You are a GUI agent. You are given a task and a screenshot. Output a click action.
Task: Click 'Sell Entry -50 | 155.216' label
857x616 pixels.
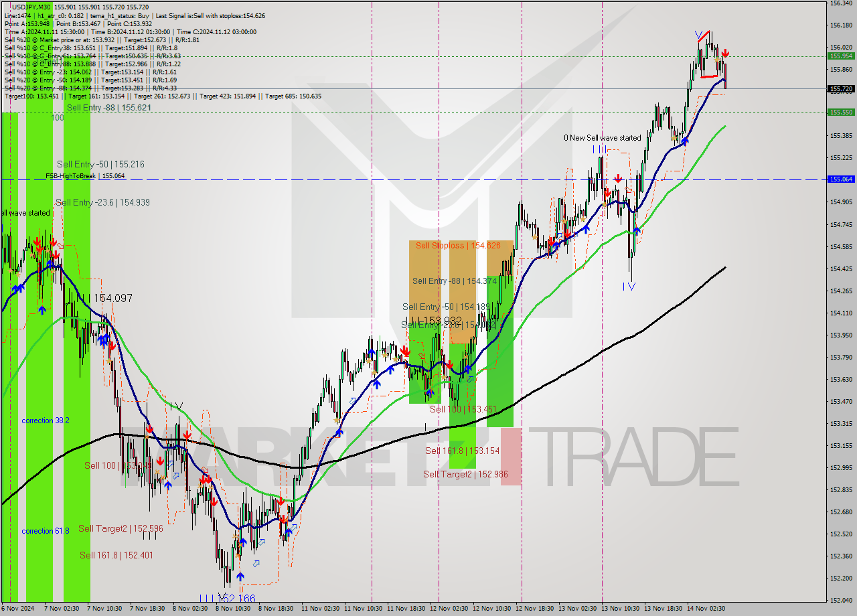coord(100,164)
